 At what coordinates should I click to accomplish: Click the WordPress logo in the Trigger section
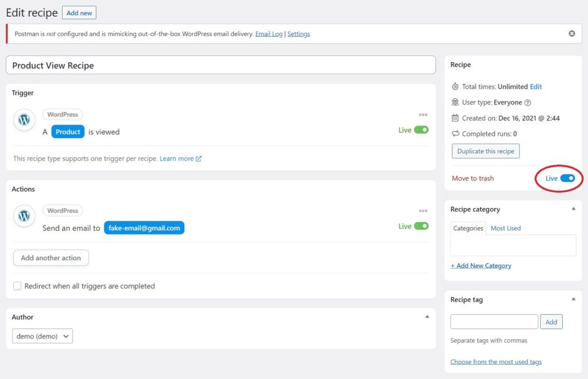(24, 120)
